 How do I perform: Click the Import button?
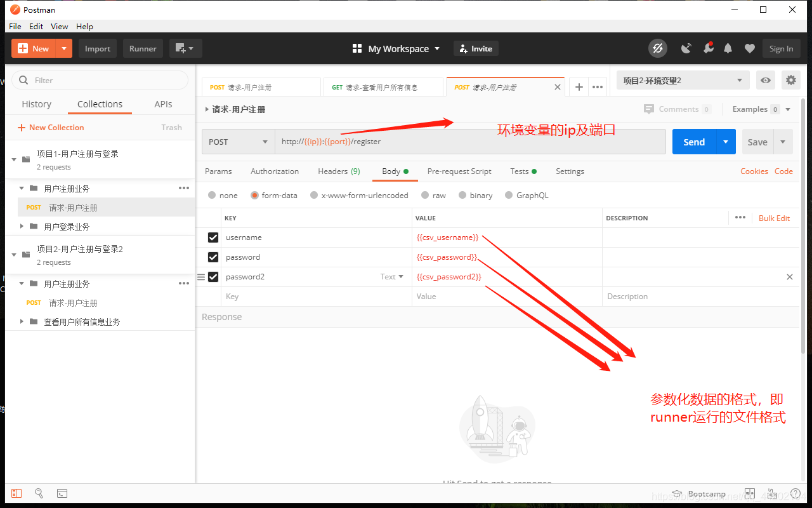(98, 48)
